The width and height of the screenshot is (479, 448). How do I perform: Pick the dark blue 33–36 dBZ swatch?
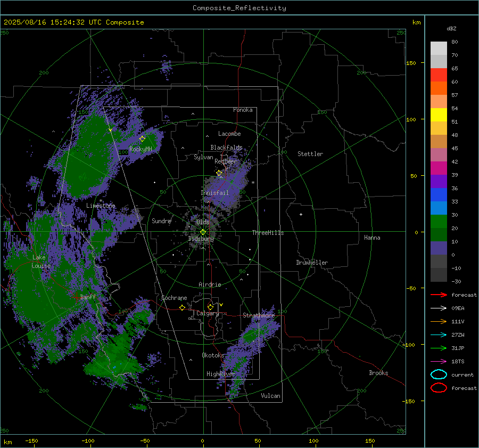tap(439, 195)
